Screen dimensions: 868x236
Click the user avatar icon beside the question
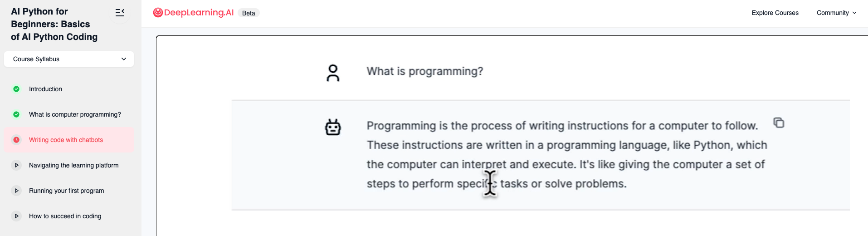(x=333, y=73)
